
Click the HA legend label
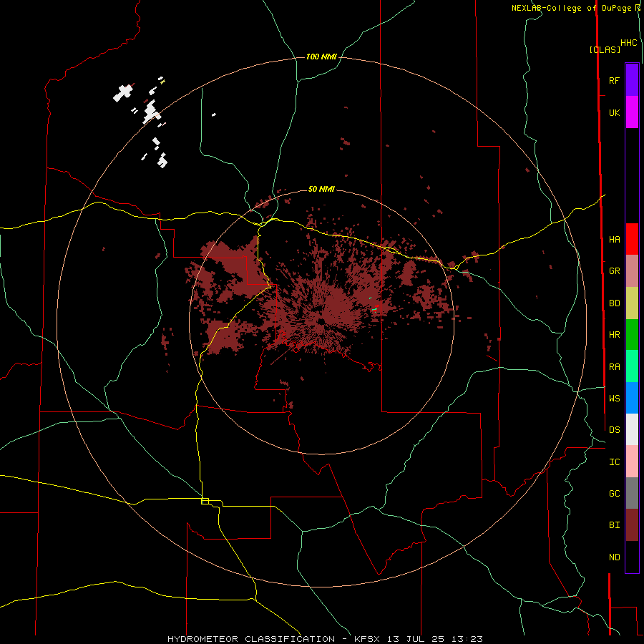pyautogui.click(x=614, y=239)
